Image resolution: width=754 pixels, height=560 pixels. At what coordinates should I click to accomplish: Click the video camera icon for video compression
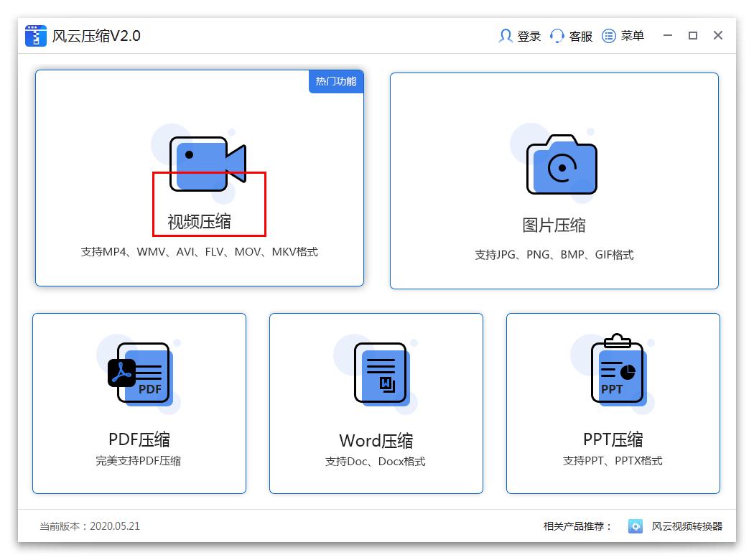(x=208, y=164)
